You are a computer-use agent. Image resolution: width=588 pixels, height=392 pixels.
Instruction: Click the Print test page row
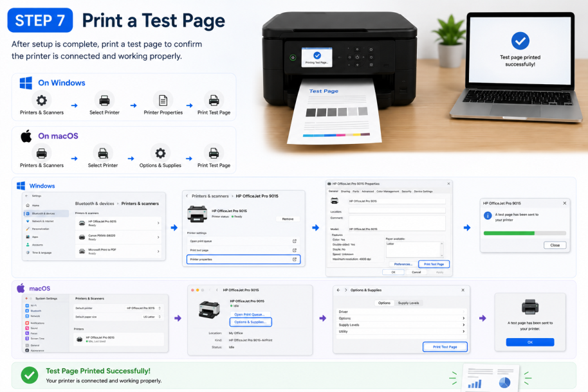243,250
